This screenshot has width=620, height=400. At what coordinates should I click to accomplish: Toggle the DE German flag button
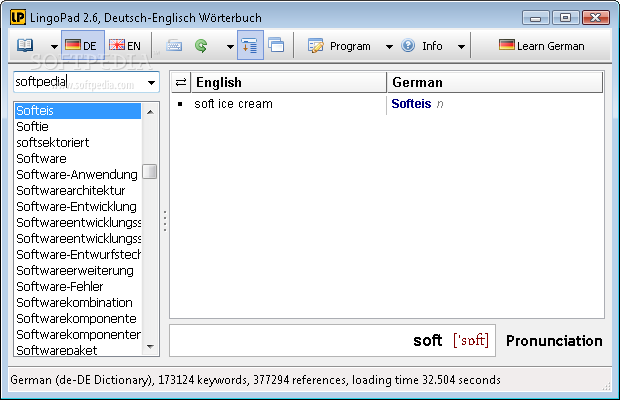(83, 45)
